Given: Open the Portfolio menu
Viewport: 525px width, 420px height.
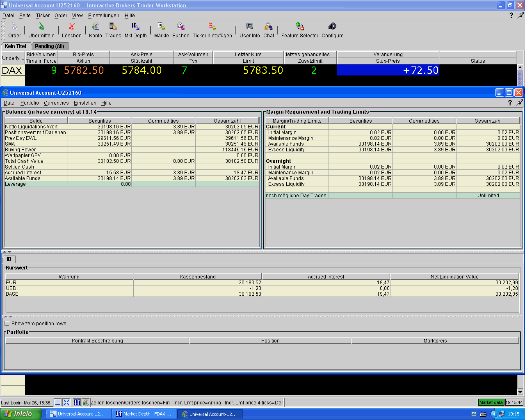Looking at the screenshot, I should click(30, 103).
